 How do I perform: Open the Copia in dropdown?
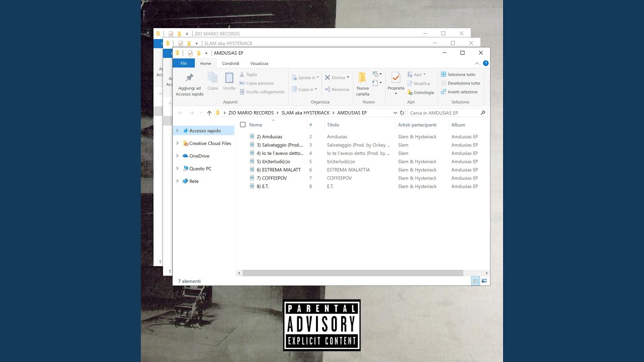coord(304,89)
